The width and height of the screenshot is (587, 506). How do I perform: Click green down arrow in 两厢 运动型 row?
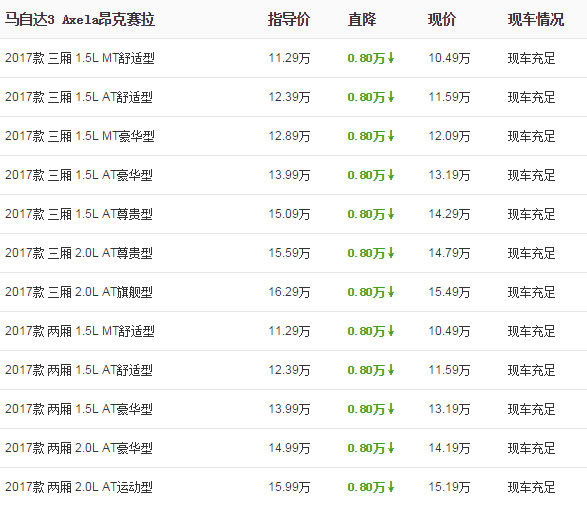click(391, 487)
